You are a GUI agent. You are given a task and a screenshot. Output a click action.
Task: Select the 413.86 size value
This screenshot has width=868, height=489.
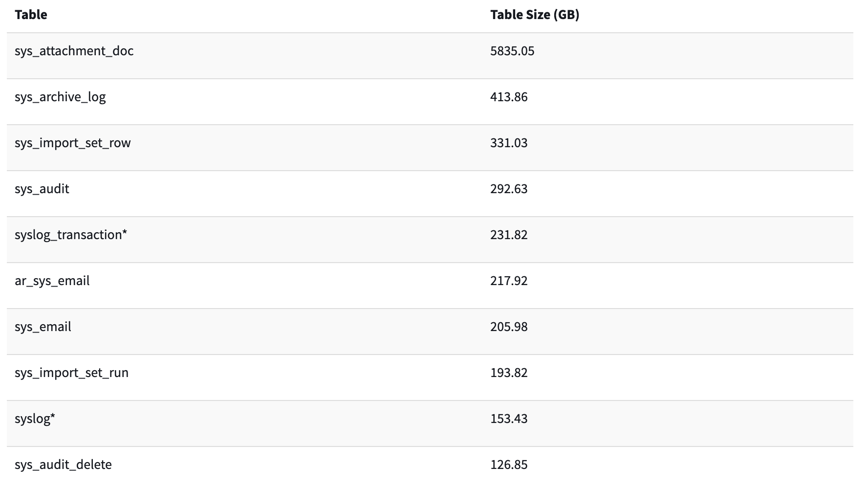[508, 97]
